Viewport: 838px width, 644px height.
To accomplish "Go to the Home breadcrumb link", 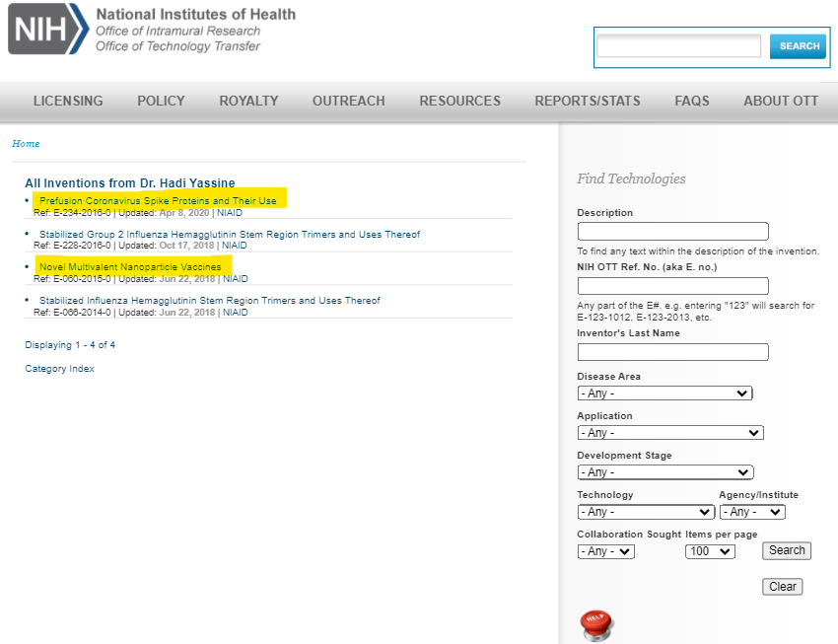I will [26, 144].
